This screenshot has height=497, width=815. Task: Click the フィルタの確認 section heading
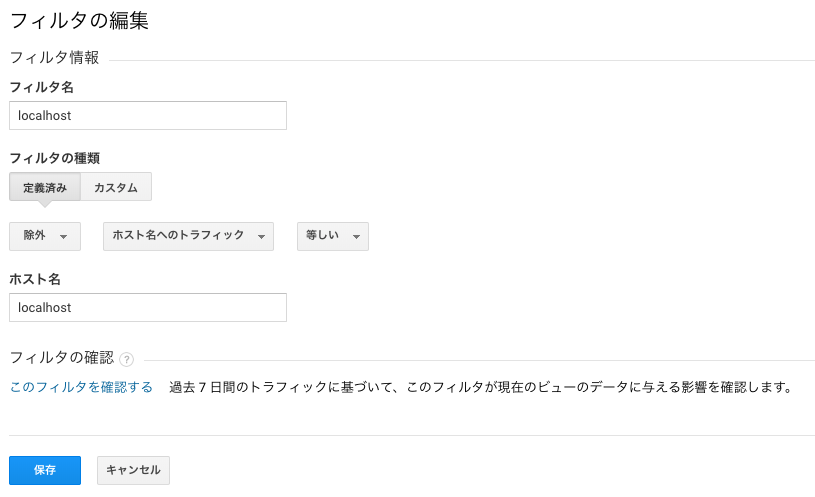coord(61,357)
